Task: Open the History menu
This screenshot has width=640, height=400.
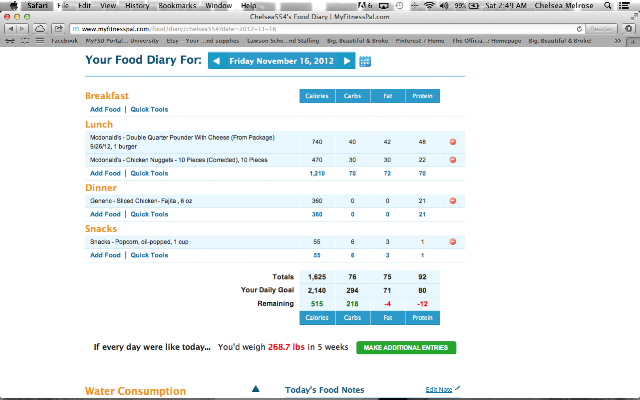Action: [137, 6]
